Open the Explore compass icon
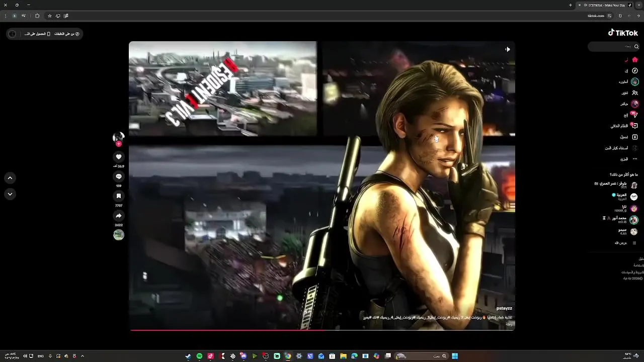The width and height of the screenshot is (644, 362). point(635,71)
